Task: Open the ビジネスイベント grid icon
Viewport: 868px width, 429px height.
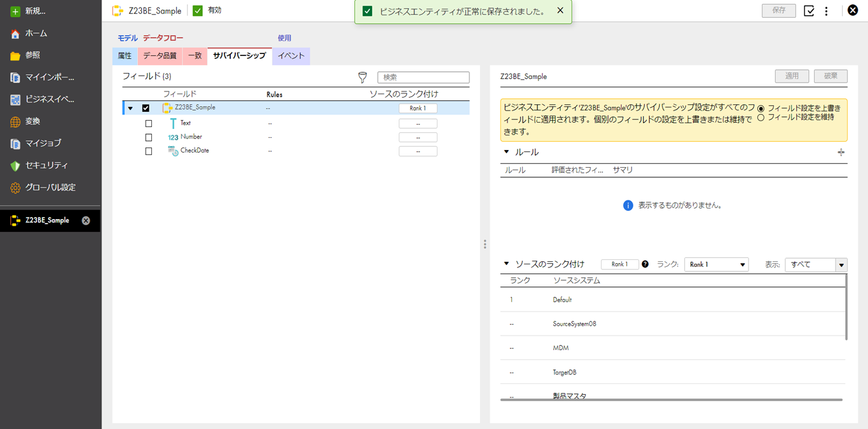Action: point(15,100)
